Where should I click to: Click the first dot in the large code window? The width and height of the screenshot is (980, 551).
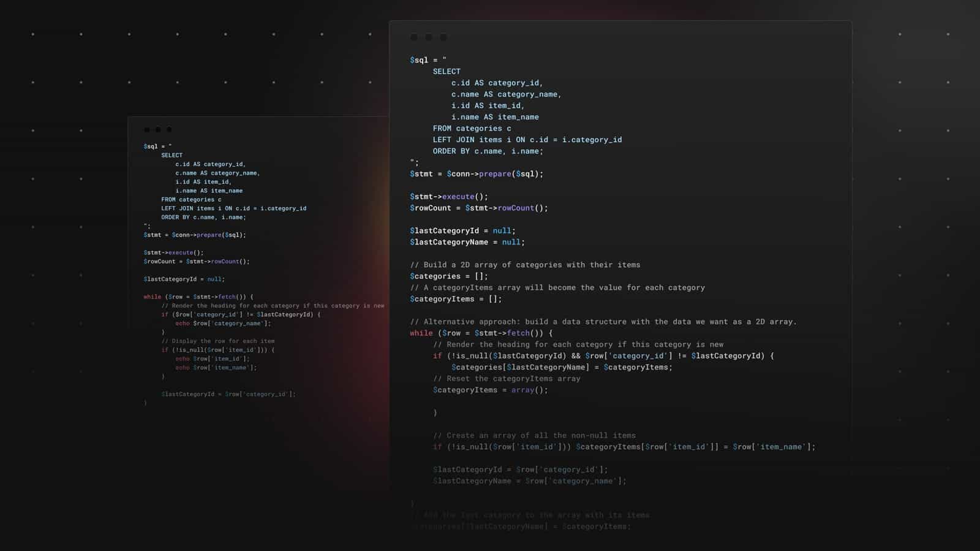click(414, 37)
